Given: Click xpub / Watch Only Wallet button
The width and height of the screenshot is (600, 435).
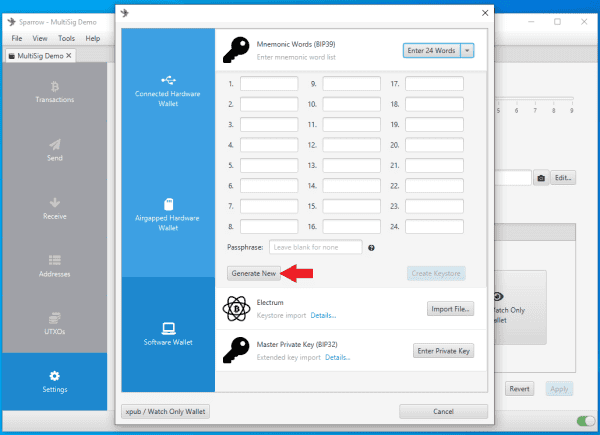Looking at the screenshot, I should [165, 412].
